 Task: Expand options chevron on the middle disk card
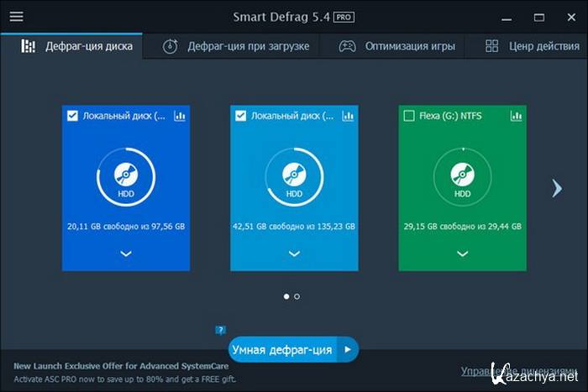click(x=294, y=253)
